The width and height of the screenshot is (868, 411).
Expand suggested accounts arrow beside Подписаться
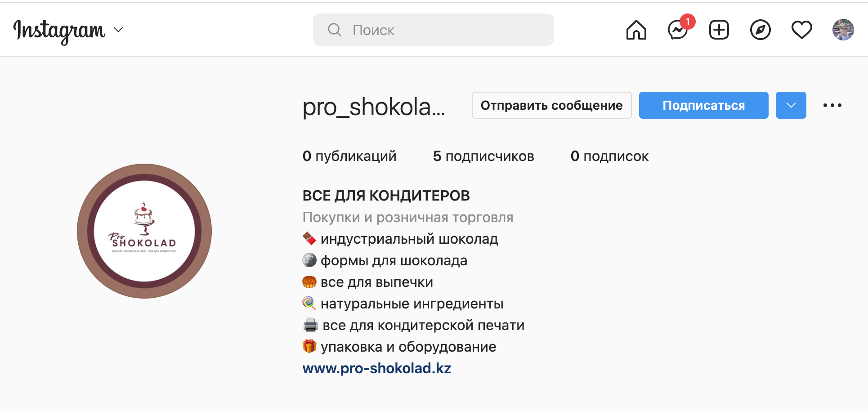pyautogui.click(x=791, y=105)
